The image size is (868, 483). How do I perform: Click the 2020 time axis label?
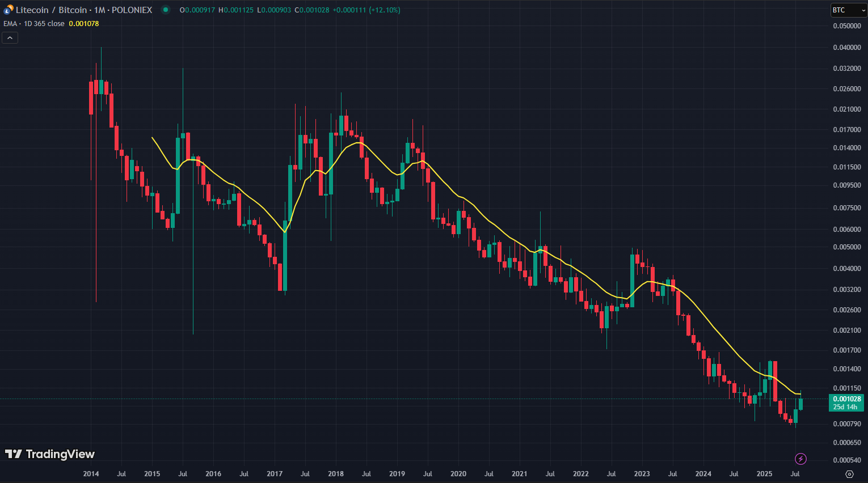[x=458, y=474]
